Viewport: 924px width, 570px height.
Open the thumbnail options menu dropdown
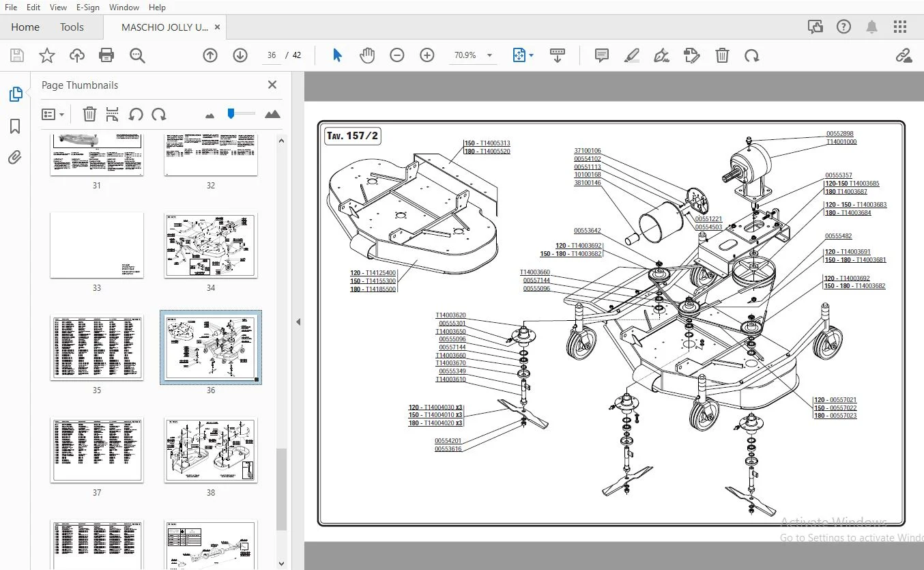click(x=53, y=114)
